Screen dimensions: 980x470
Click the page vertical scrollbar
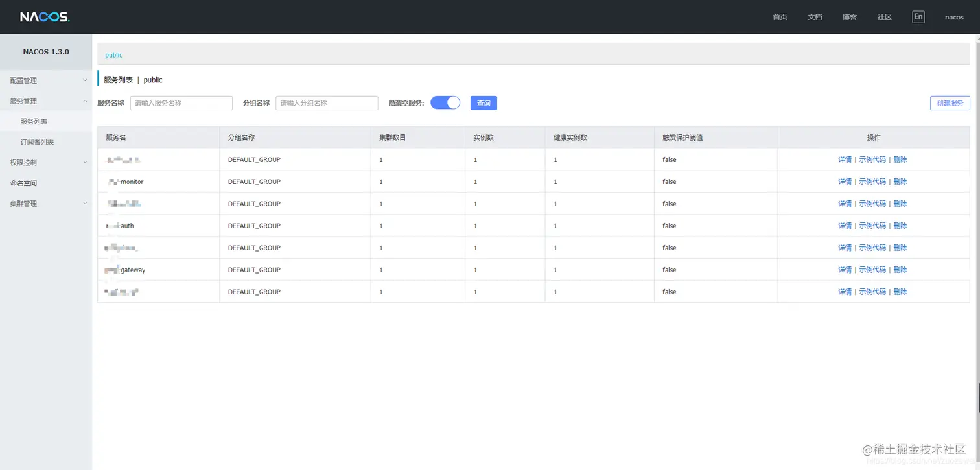[x=977, y=252]
